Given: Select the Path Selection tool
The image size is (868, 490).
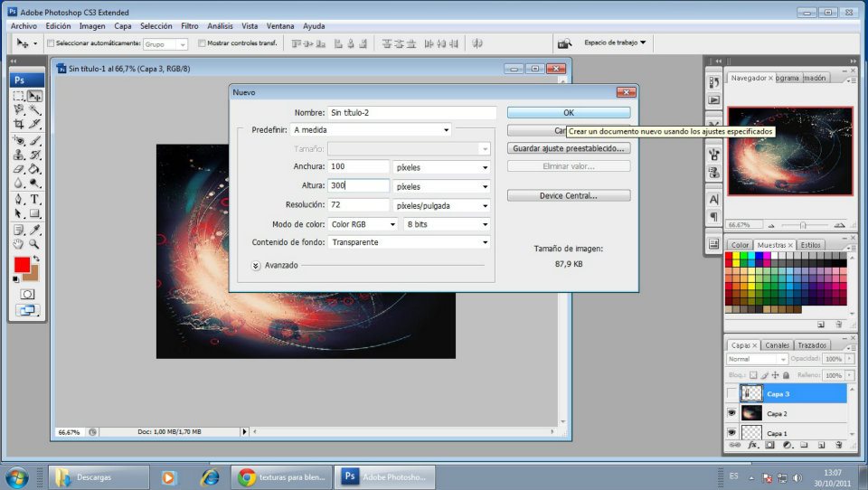Looking at the screenshot, I should pos(19,213).
